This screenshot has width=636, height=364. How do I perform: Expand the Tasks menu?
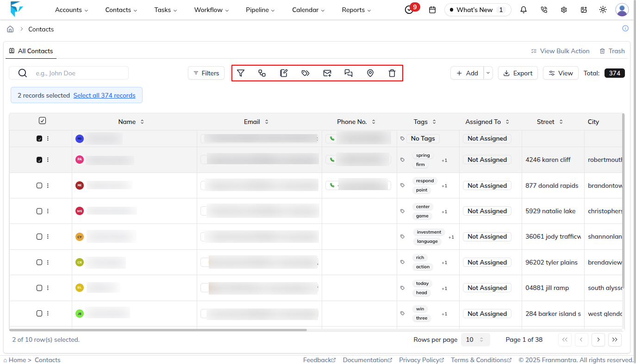(x=166, y=10)
